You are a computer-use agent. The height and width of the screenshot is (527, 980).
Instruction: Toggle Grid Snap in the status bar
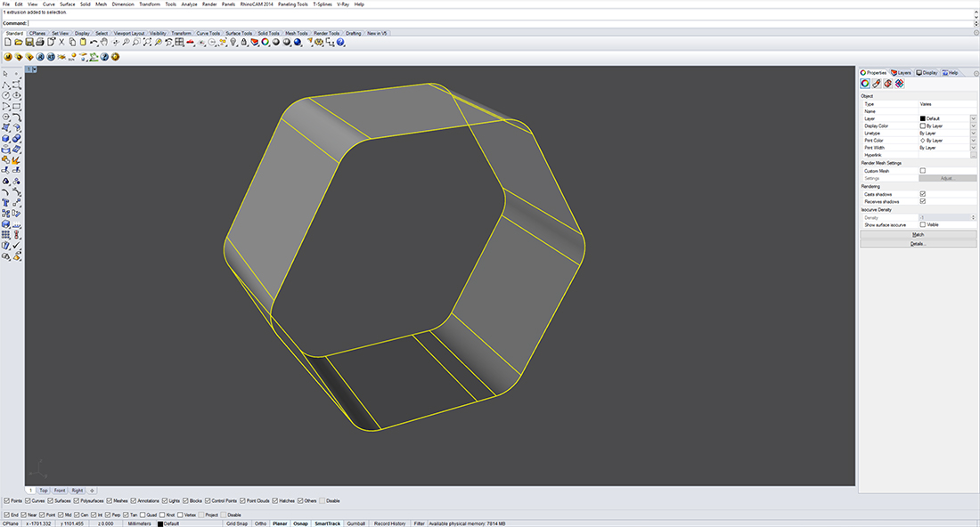pyautogui.click(x=237, y=523)
